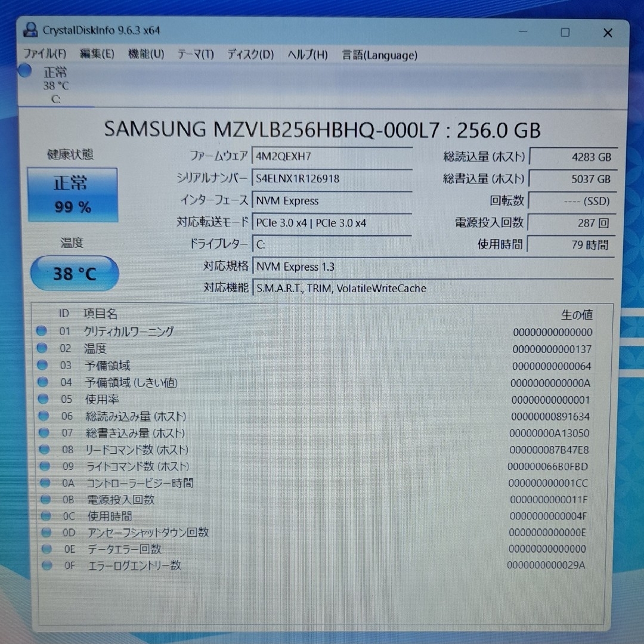644x644 pixels.
Task: Click the serial number field S4ELNX1R126918
Action: [x=332, y=179]
